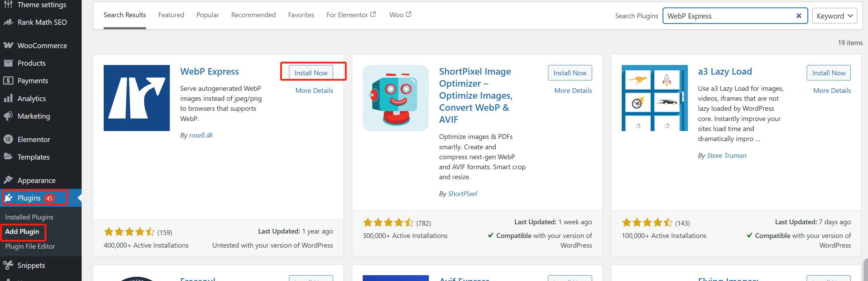This screenshot has height=281, width=868.
Task: Click the Payments dollar icon
Action: tap(8, 81)
